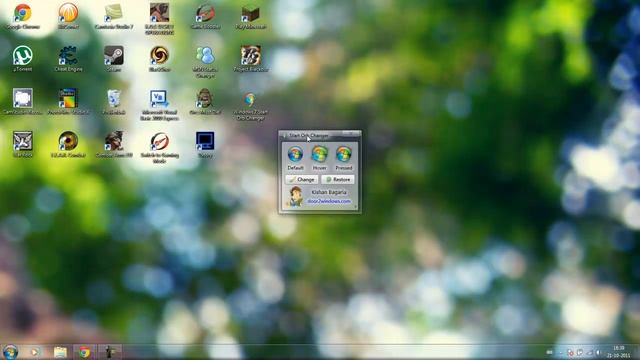Open the door2windows.com link
Image resolution: width=640 pixels, height=360 pixels.
click(x=329, y=201)
